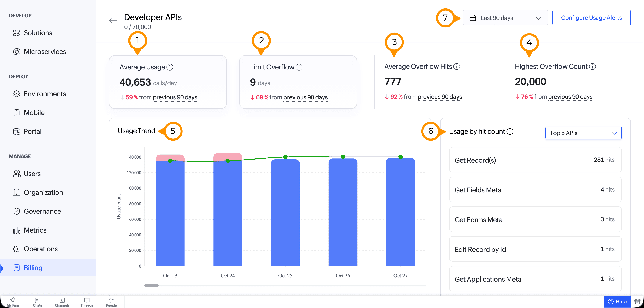Click the Highest Overflow Count info icon
The image size is (644, 308).
(592, 67)
